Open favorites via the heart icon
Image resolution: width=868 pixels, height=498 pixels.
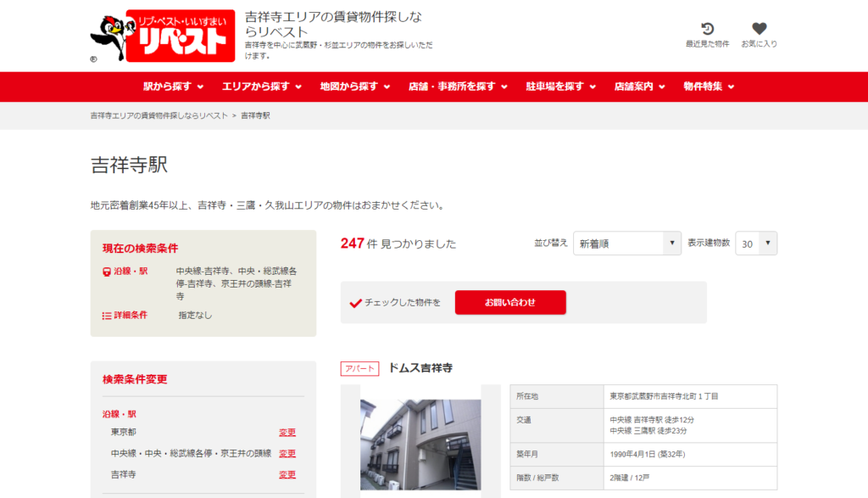[x=759, y=30]
